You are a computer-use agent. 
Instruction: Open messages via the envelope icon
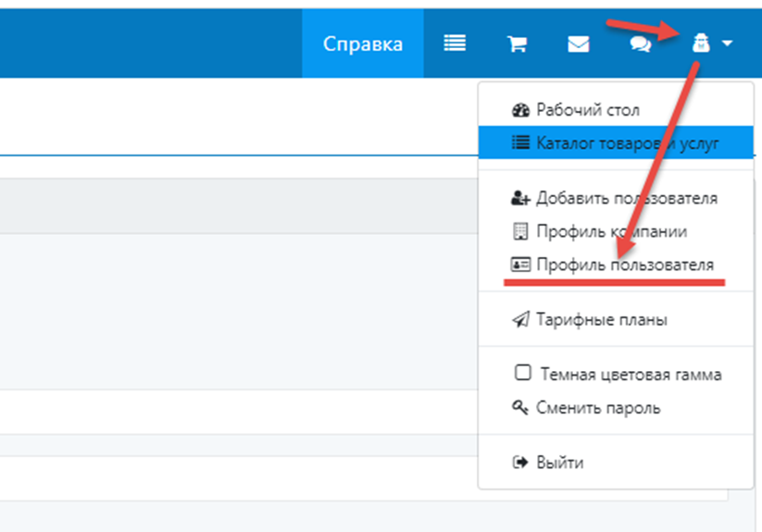point(579,44)
